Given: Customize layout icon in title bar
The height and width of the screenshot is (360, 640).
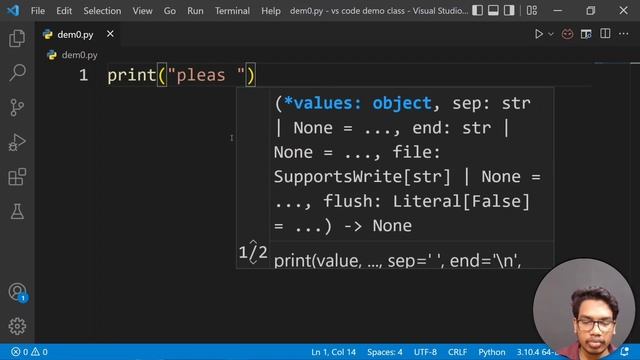Looking at the screenshot, I should coord(532,10).
